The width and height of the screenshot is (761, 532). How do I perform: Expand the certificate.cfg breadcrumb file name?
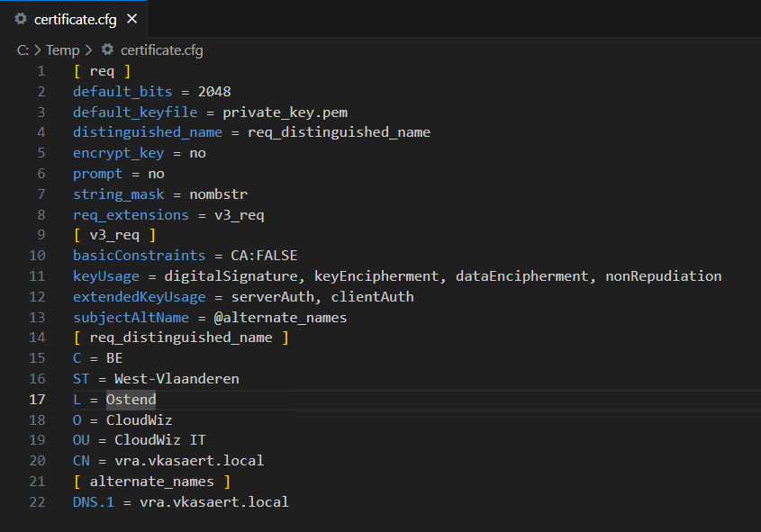pos(161,50)
